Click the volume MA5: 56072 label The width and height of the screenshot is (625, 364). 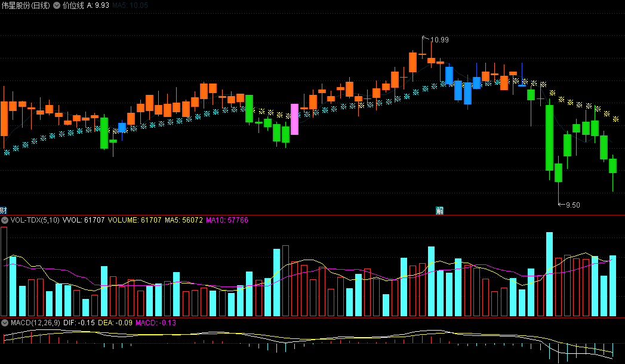click(184, 220)
